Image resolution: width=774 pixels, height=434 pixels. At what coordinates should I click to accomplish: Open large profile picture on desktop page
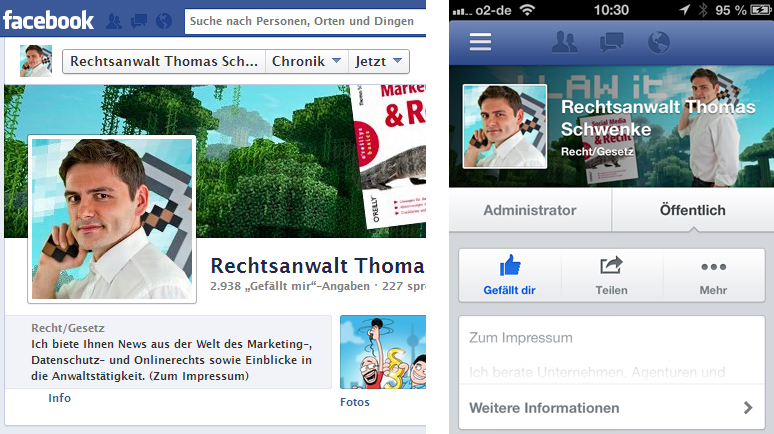coord(112,219)
